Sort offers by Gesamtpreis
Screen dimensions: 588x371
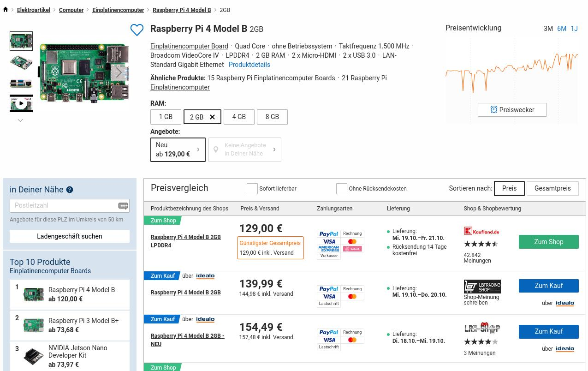tap(552, 188)
